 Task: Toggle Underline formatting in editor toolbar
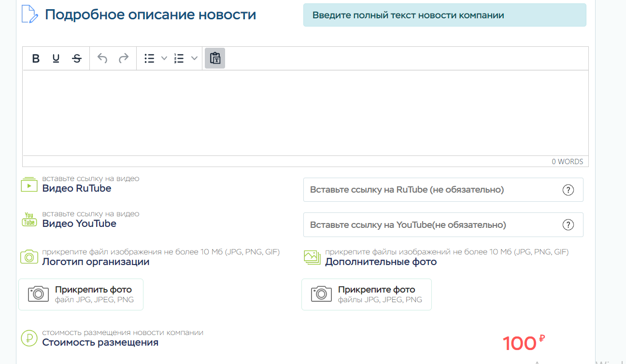click(56, 58)
